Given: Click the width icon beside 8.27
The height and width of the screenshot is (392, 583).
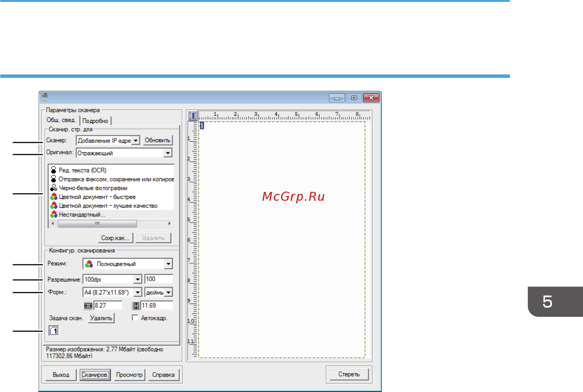Looking at the screenshot, I should coord(88,306).
